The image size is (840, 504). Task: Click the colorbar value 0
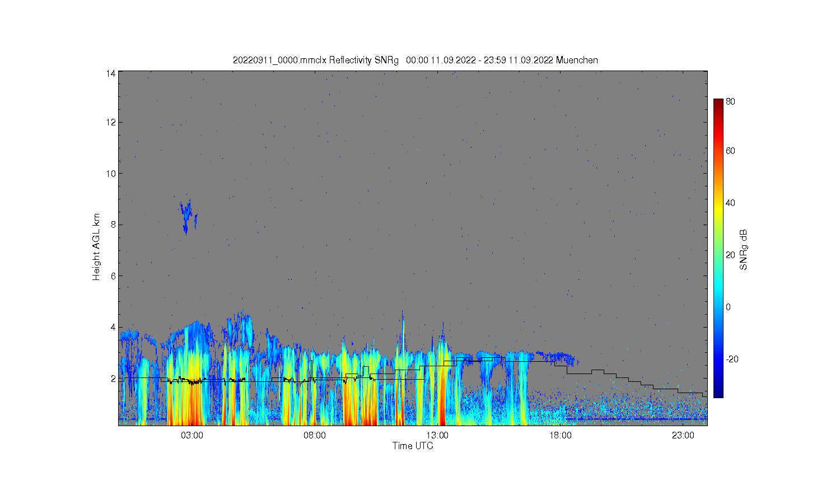pos(729,307)
